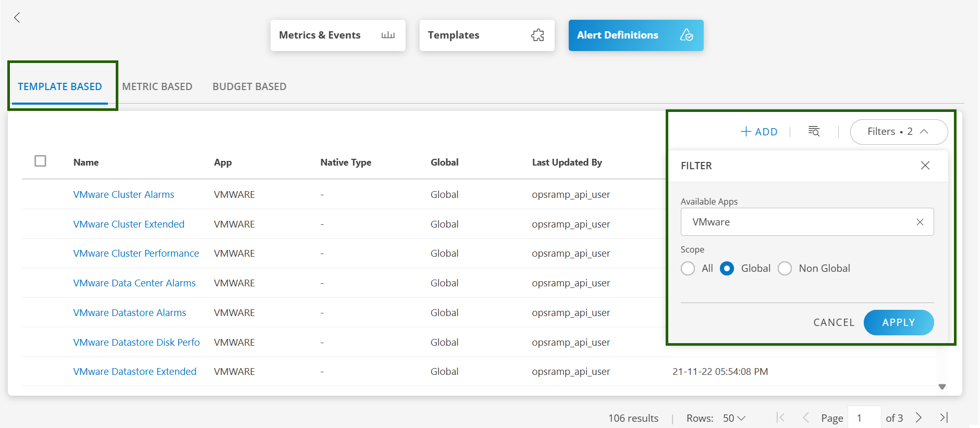The height and width of the screenshot is (428, 980).
Task: Check the select-all rows checkbox
Action: [40, 161]
